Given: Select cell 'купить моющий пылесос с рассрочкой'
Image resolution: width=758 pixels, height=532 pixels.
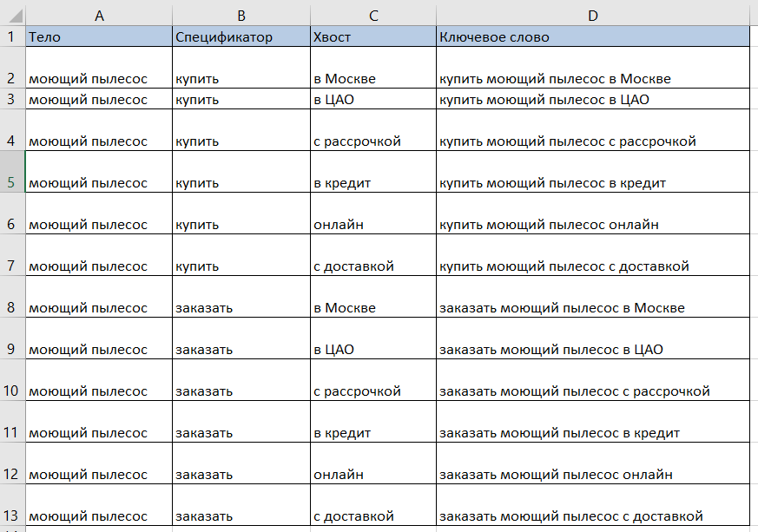Looking at the screenshot, I should tap(593, 130).
